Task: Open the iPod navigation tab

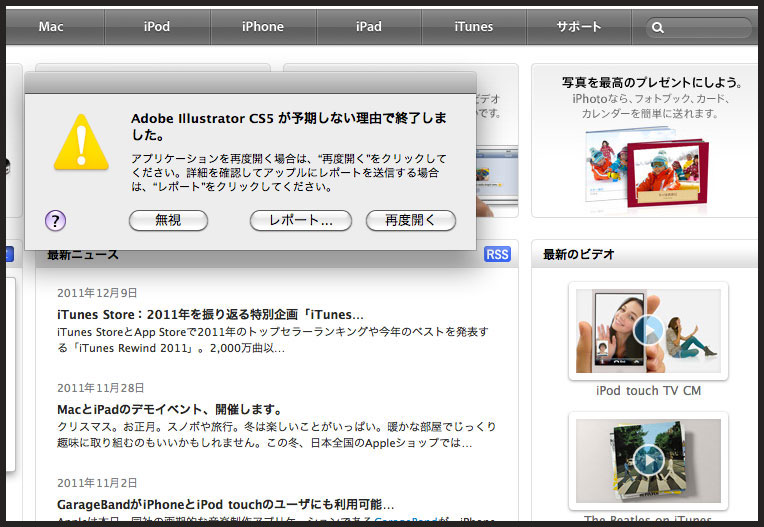Action: (x=157, y=26)
